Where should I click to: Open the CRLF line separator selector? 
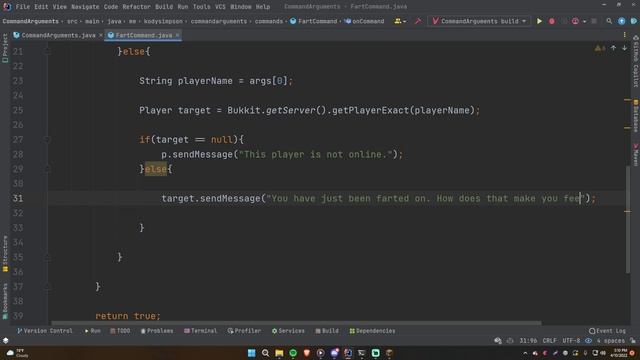tap(549, 340)
